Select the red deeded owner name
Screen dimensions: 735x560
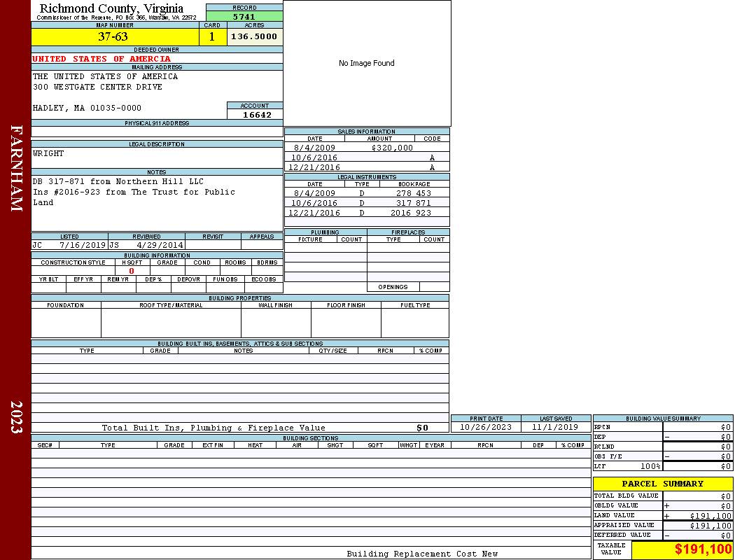[101, 59]
